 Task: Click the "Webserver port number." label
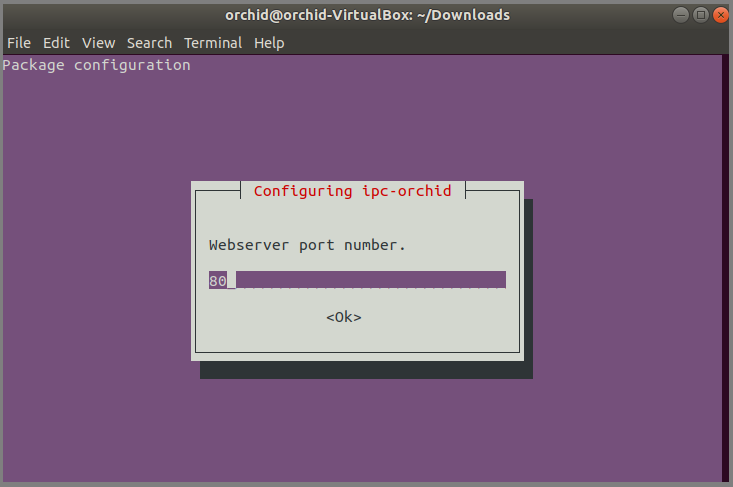click(x=307, y=245)
